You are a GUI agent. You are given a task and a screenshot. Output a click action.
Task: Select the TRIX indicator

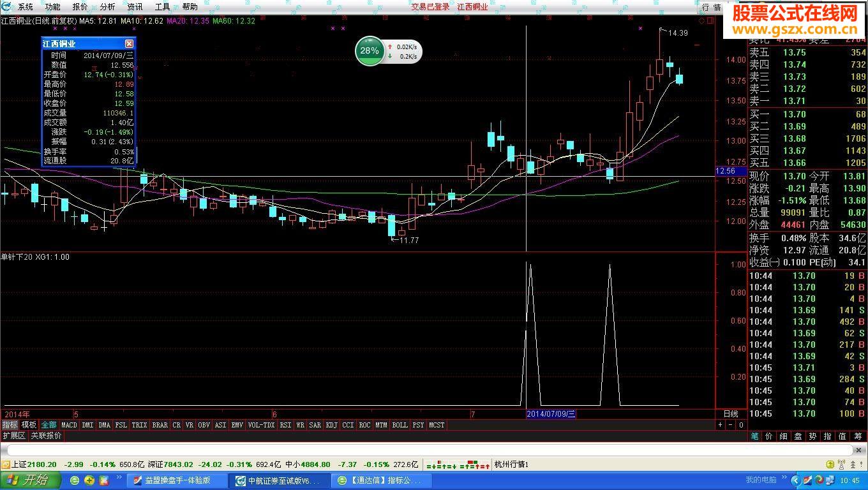(139, 424)
